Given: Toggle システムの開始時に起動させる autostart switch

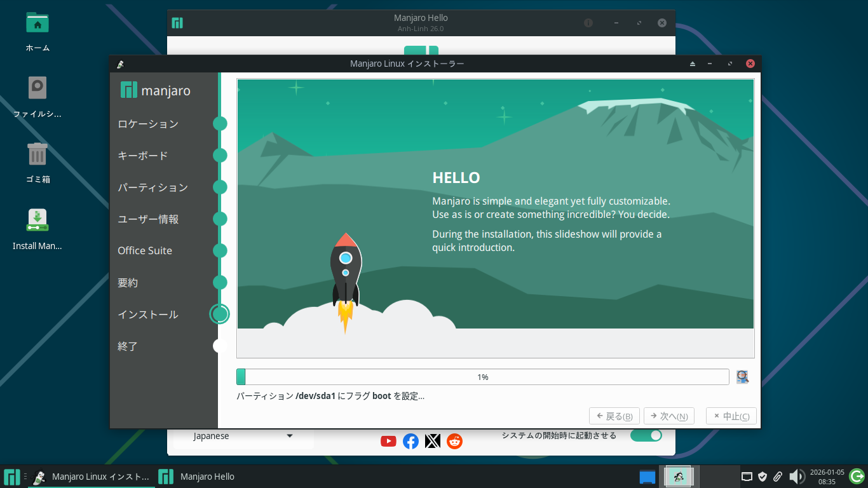Looking at the screenshot, I should pyautogui.click(x=646, y=435).
